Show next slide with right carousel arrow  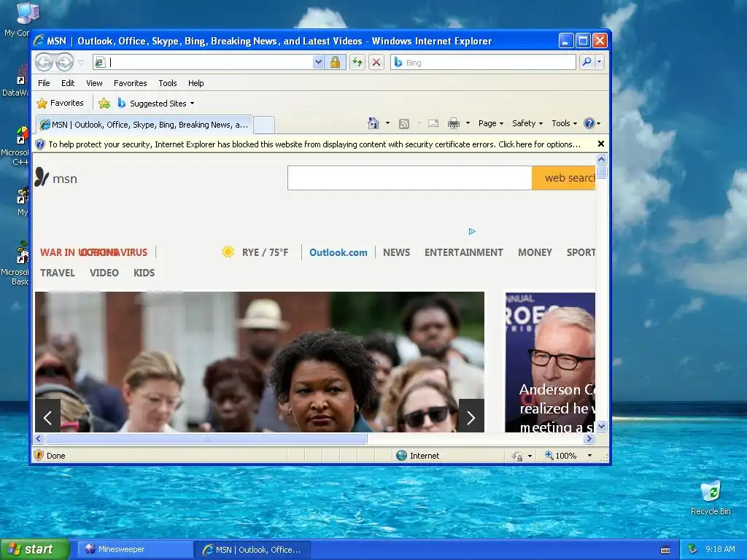(471, 416)
